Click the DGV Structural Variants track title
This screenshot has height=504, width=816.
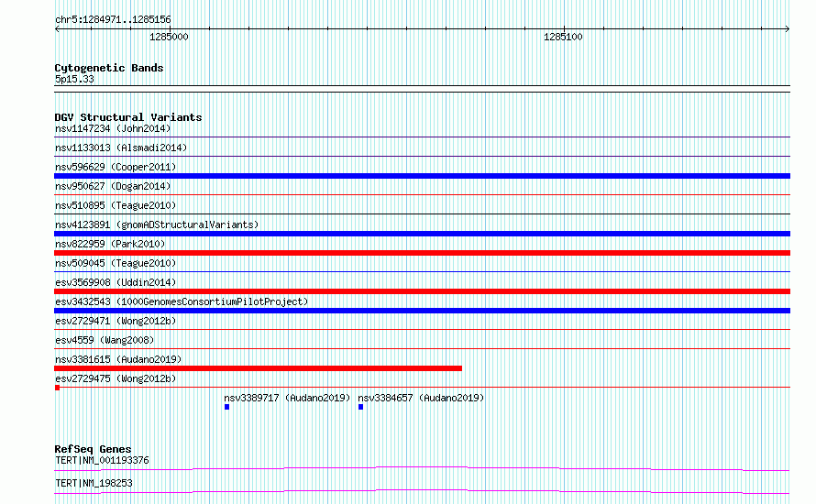pos(128,117)
